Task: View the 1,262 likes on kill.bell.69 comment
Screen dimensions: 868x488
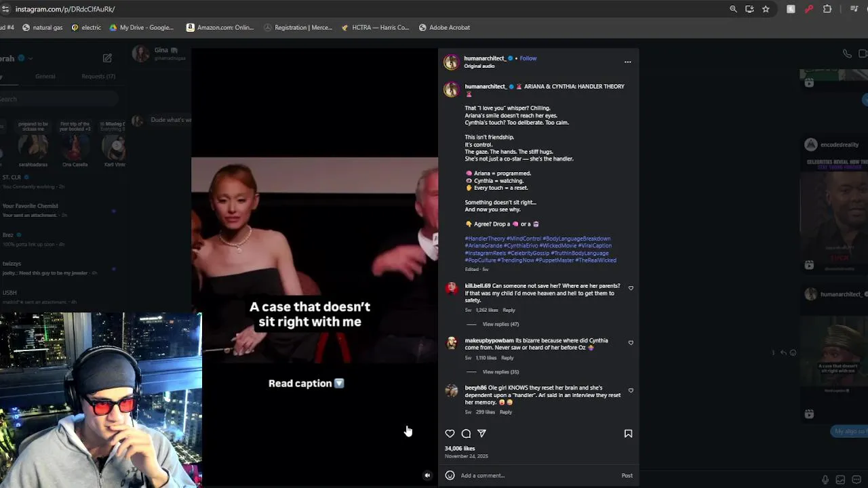Action: click(487, 310)
